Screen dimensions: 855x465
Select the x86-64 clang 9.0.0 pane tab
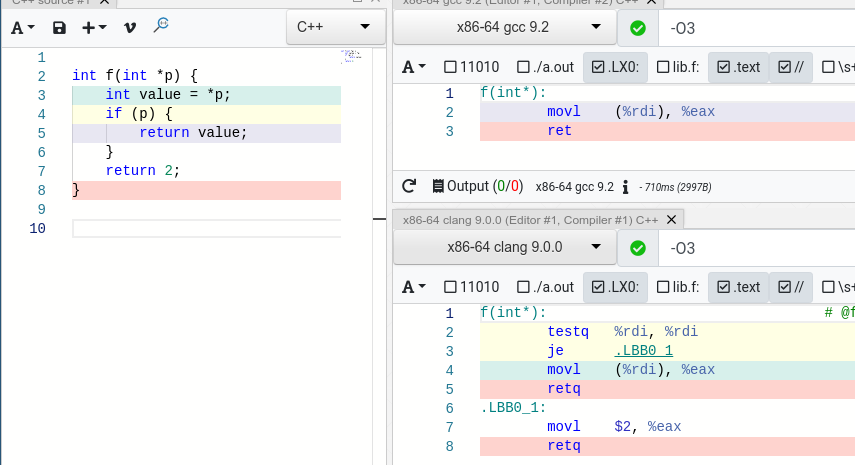[530, 219]
